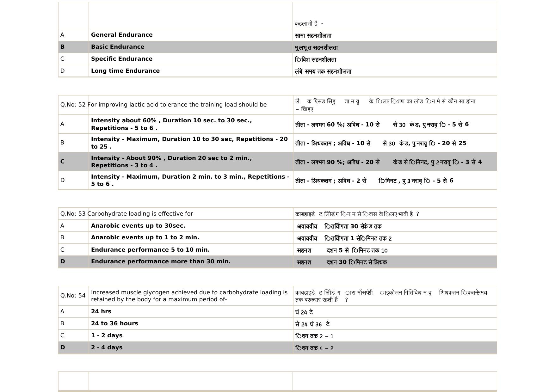Select the '1 - 2 days' answer
Screen dimensions: 555x392
(x=107, y=335)
